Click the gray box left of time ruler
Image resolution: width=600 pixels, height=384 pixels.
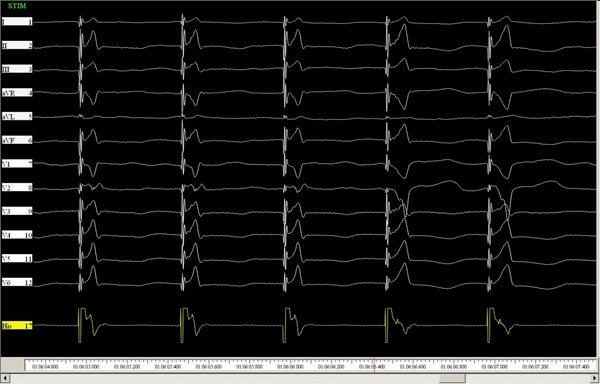point(13,365)
